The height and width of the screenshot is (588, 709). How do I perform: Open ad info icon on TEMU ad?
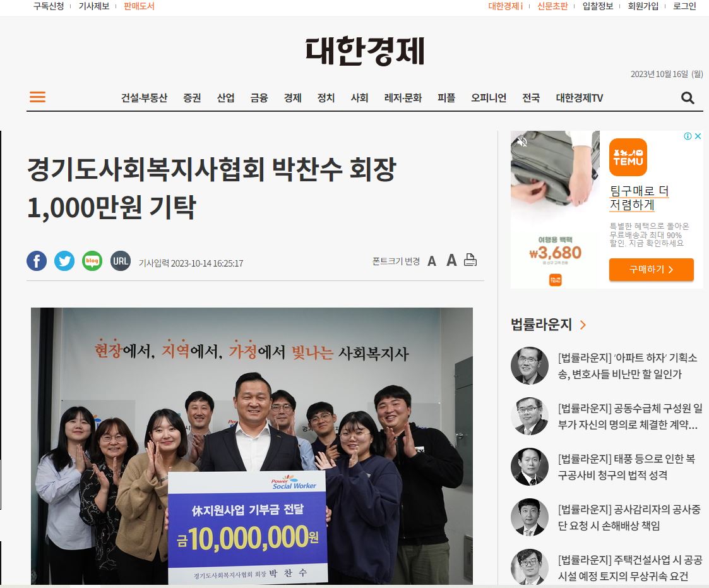(x=688, y=136)
